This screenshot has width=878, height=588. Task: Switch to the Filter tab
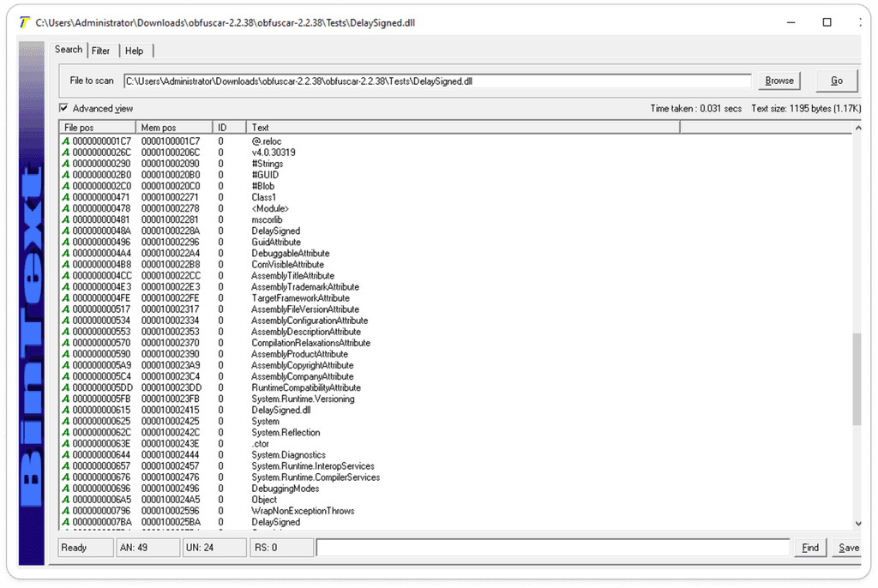(101, 51)
